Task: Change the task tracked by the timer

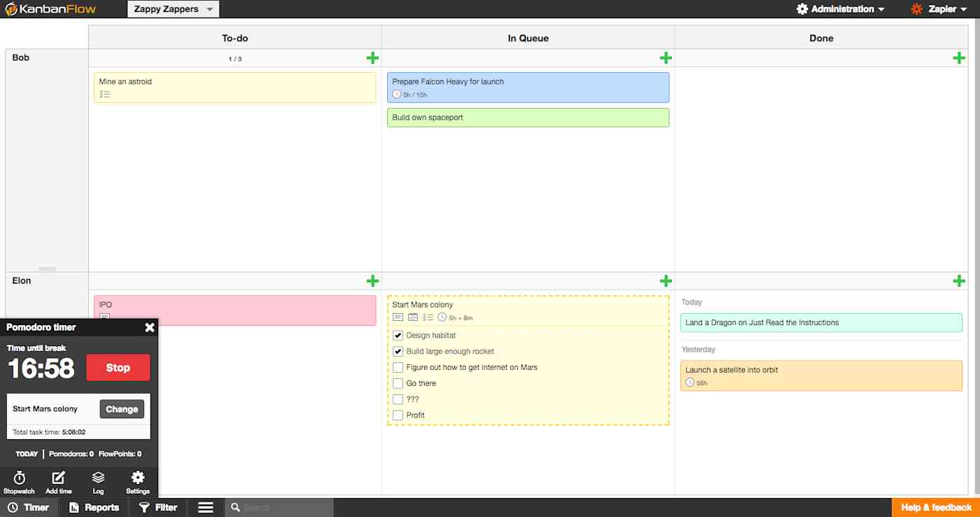Action: (122, 408)
